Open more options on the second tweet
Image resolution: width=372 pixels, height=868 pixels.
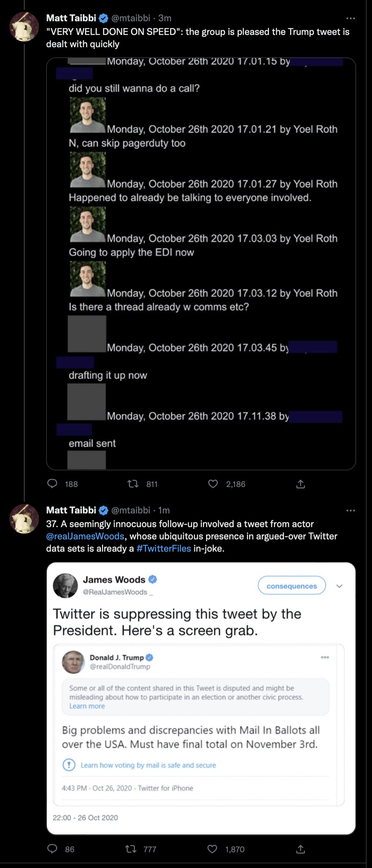(350, 510)
